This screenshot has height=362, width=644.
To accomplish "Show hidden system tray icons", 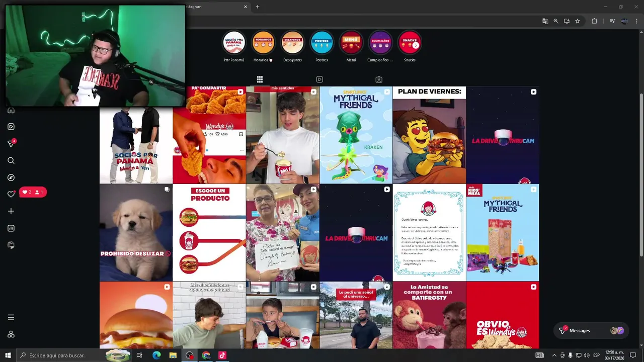I will point(554,355).
